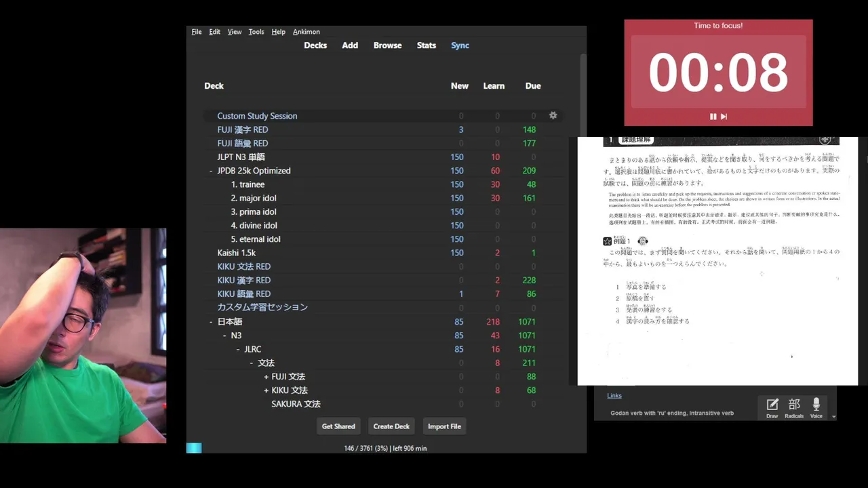
Task: Click the cyan review progress bar
Action: (194, 448)
